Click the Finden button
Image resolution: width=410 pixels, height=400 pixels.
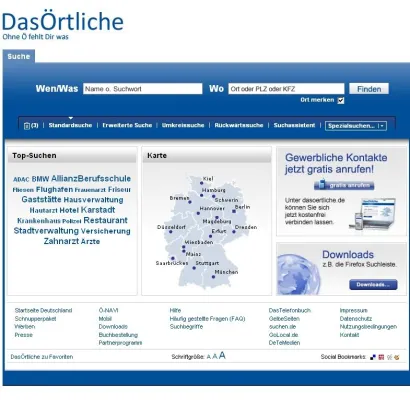tap(369, 89)
